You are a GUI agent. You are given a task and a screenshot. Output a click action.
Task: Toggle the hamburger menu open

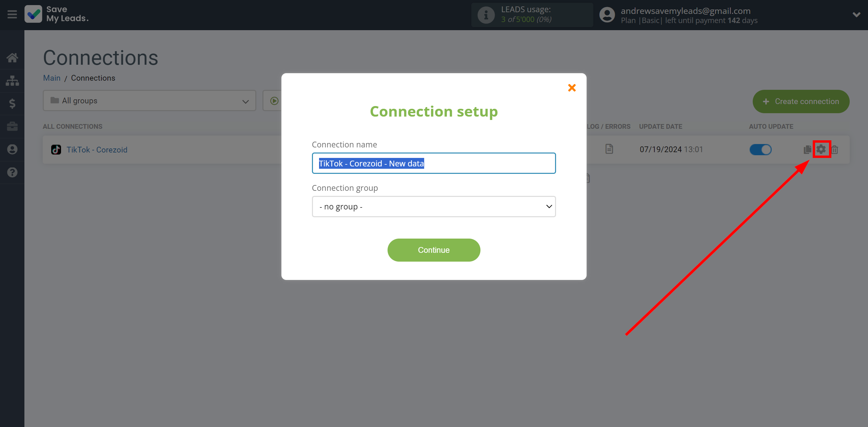12,14
